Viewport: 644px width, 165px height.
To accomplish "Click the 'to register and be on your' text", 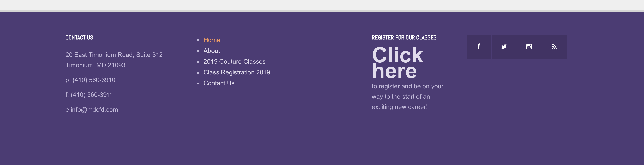I will pyautogui.click(x=407, y=86).
